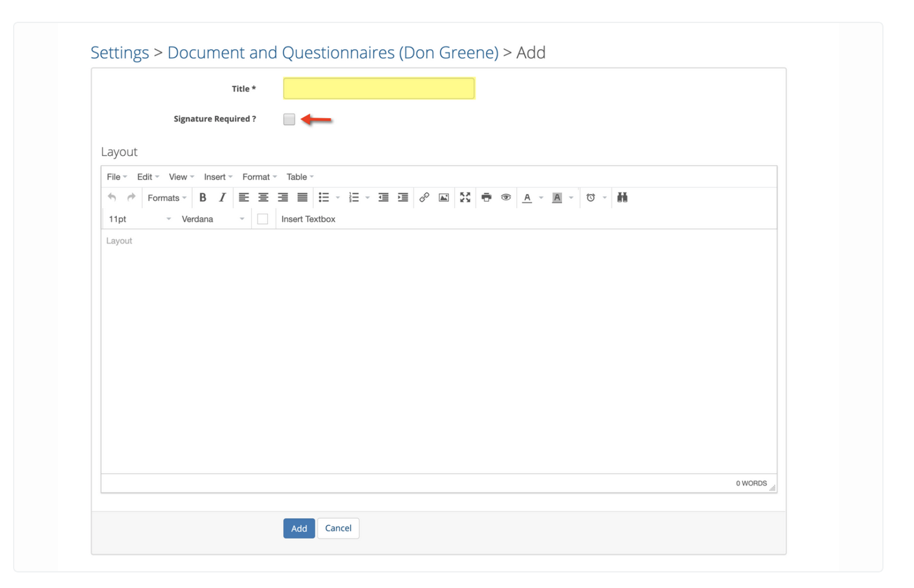Toggle a numbered list in the editor
Image resolution: width=914 pixels, height=588 pixels.
coord(354,197)
